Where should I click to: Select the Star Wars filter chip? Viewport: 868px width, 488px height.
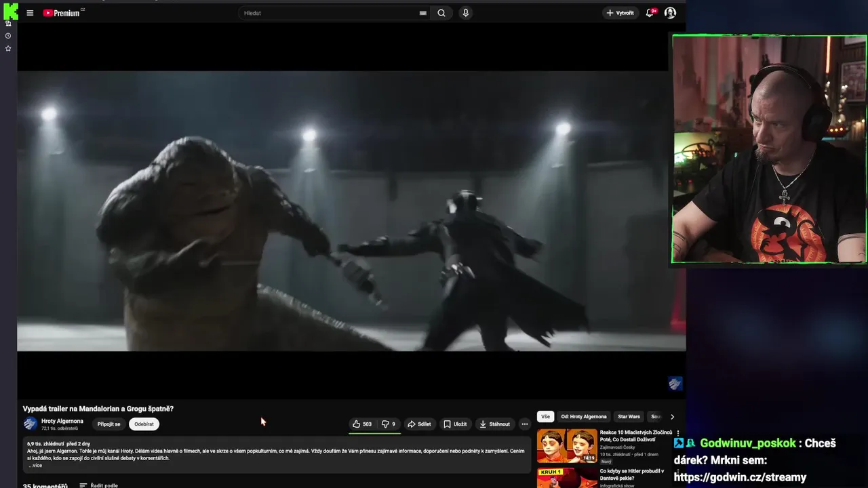(x=629, y=417)
